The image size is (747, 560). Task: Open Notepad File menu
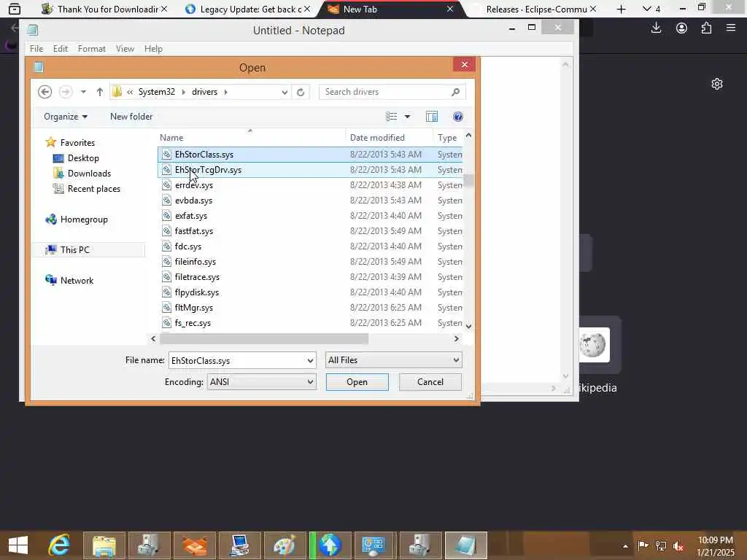click(36, 49)
